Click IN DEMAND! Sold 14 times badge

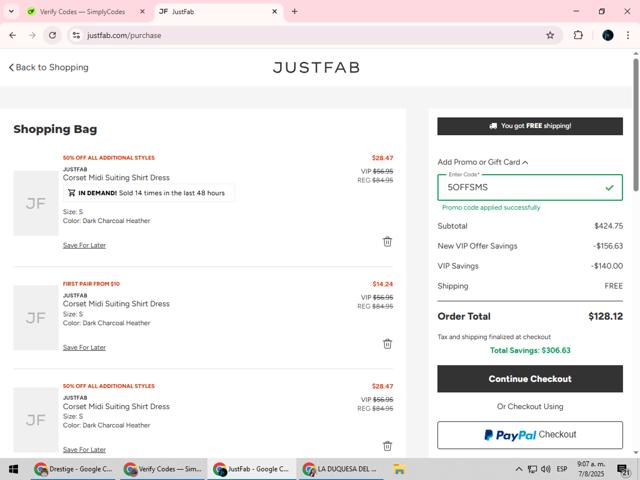click(149, 193)
